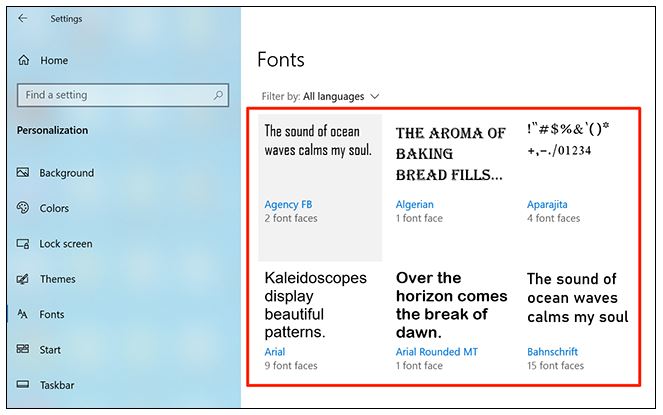Go to Colors settings
Viewport: 663px width, 415px height.
coord(54,208)
